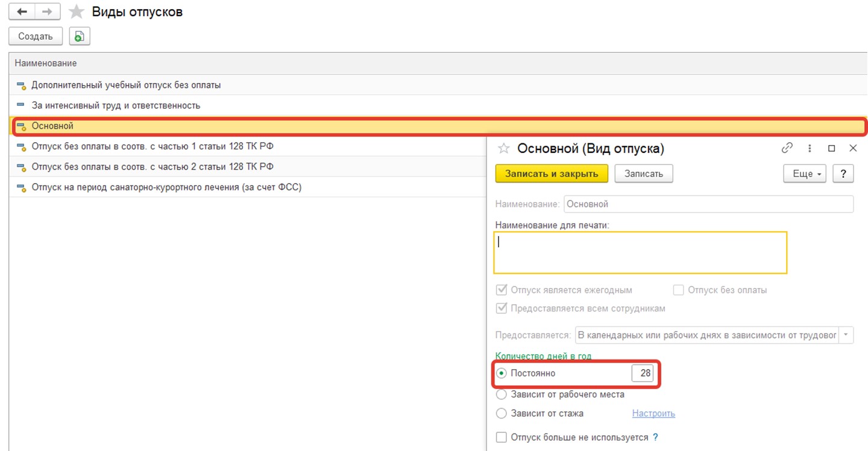Click the help icon beside Отпуск больше не используется

point(655,438)
